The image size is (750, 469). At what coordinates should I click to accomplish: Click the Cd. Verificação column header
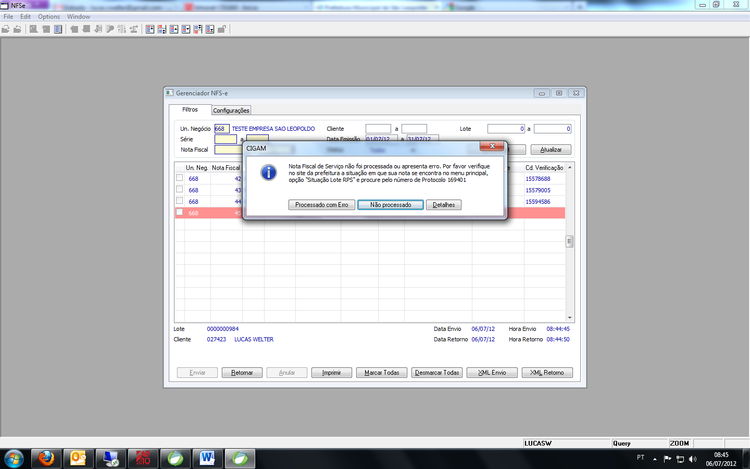544,168
